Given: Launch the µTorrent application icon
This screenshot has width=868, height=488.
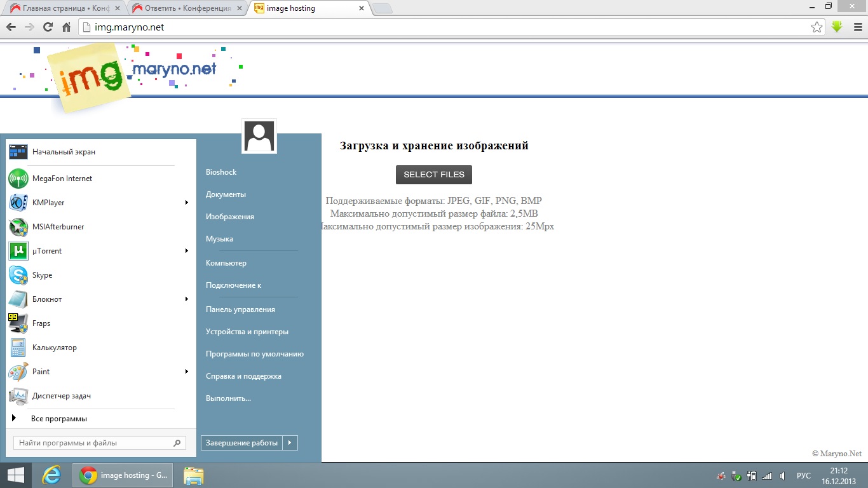Looking at the screenshot, I should click(x=18, y=251).
